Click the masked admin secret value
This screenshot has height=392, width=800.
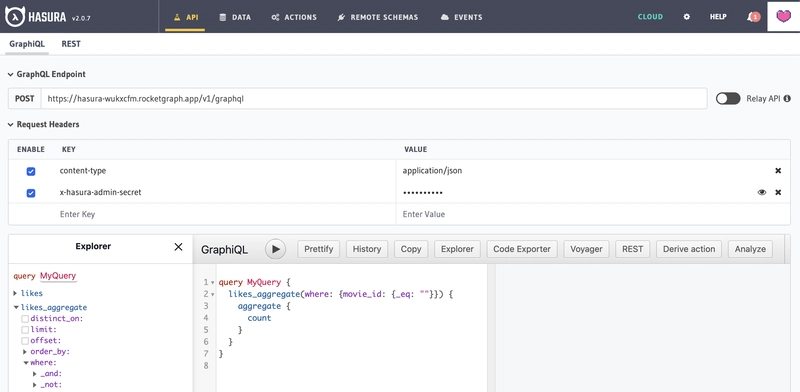422,193
